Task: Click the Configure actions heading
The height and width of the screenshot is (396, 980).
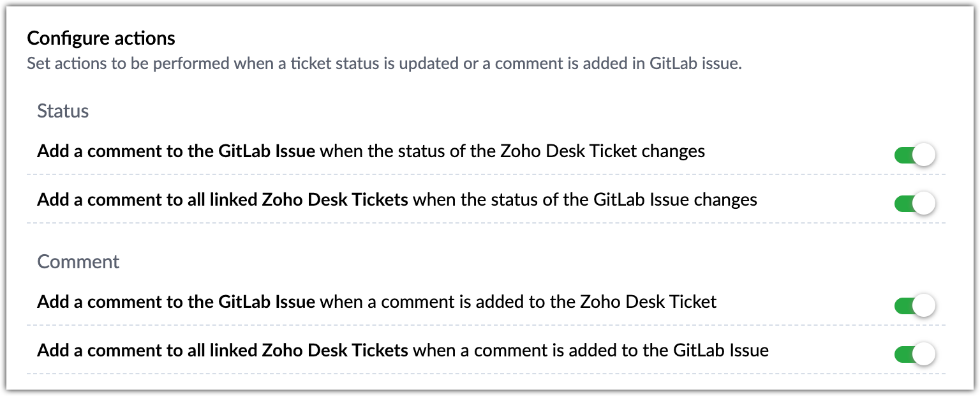Action: tap(101, 38)
